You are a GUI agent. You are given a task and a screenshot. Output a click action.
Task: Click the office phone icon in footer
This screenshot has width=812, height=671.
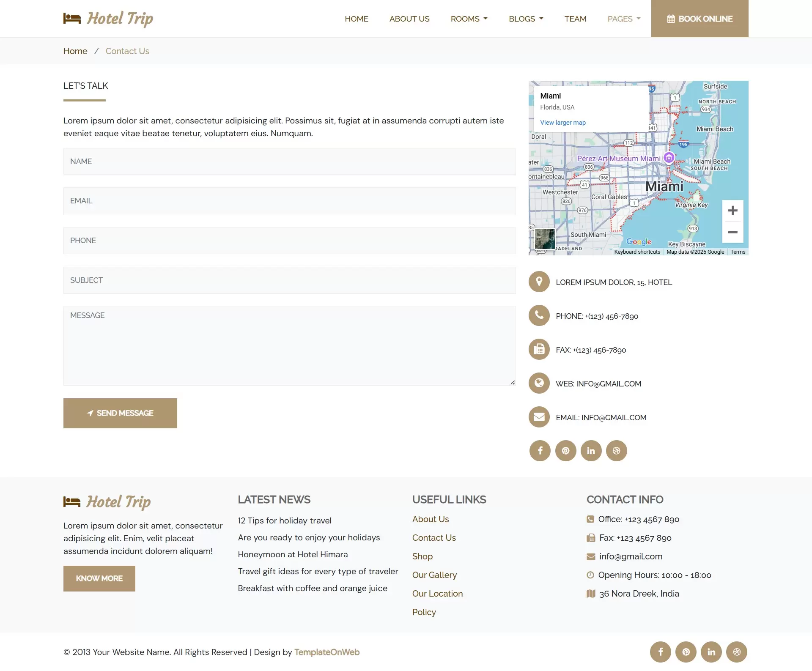tap(590, 519)
